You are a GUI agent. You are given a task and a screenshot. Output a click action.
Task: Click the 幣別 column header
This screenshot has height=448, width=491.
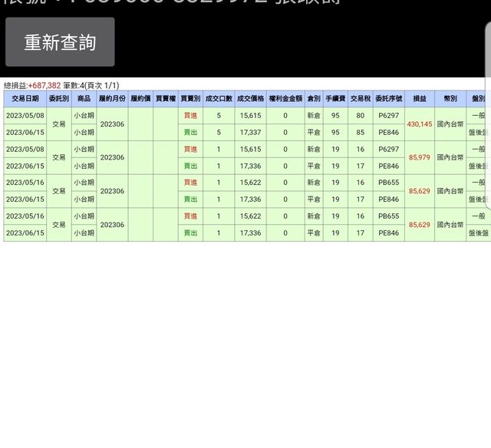click(450, 99)
